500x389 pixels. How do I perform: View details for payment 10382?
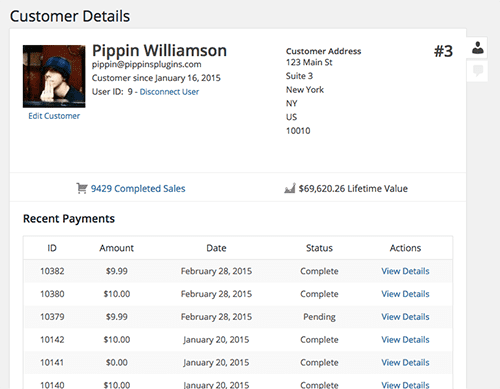(x=405, y=271)
